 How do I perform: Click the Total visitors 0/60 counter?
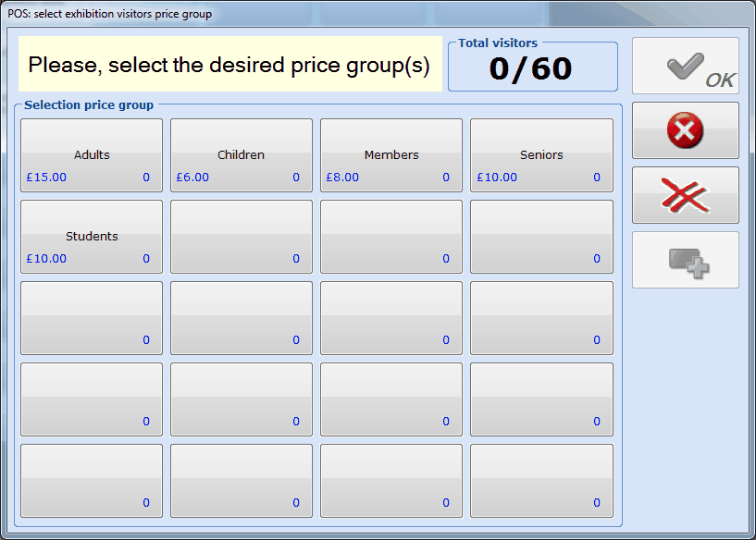[x=531, y=68]
